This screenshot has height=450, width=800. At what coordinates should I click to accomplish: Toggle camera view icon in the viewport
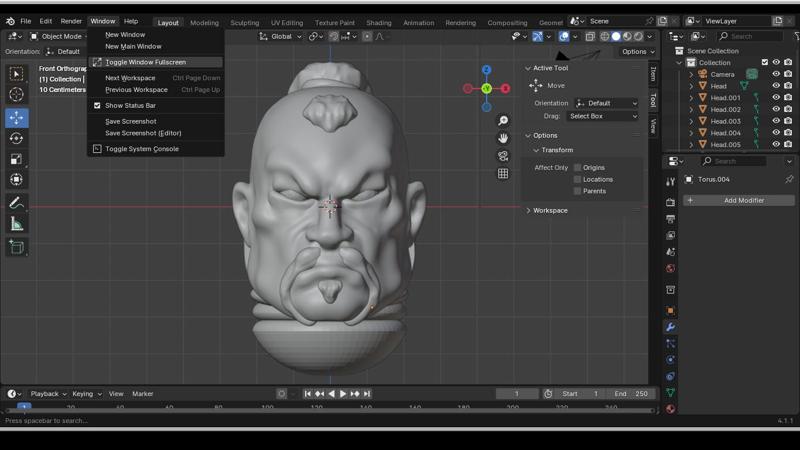[x=503, y=156]
